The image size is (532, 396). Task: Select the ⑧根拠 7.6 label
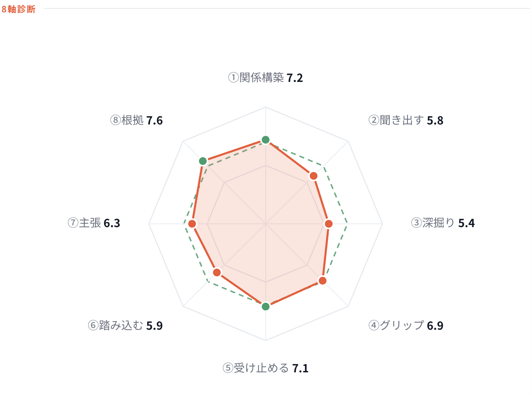click(x=137, y=120)
